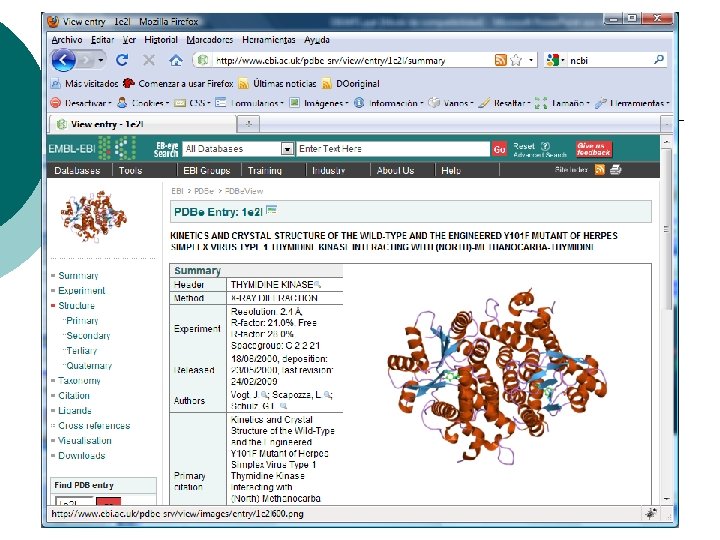Open the Citation sidebar link

74,395
